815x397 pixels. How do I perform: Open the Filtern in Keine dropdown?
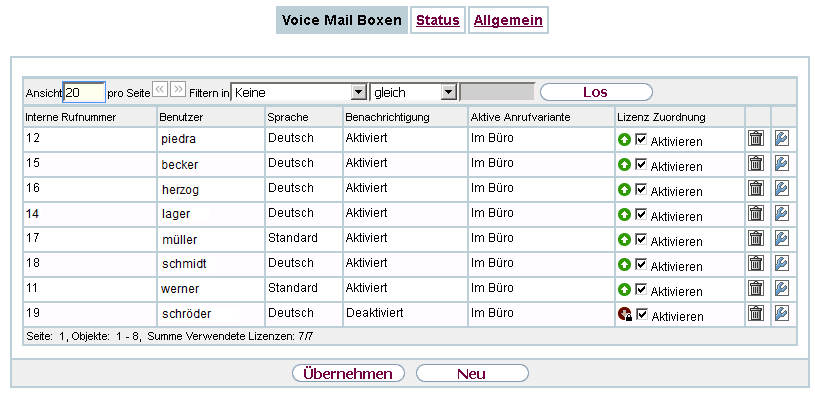[x=299, y=92]
